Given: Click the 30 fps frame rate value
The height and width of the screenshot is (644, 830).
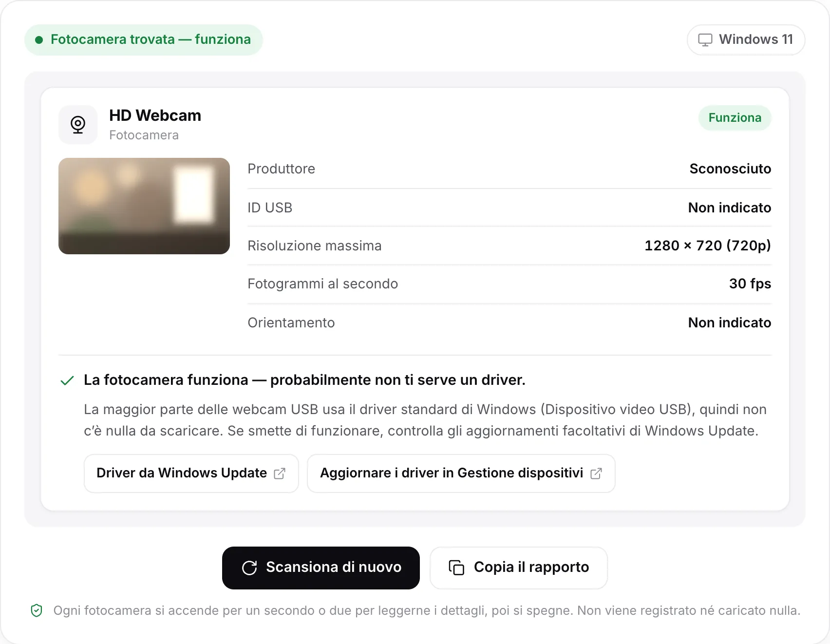Looking at the screenshot, I should [750, 284].
